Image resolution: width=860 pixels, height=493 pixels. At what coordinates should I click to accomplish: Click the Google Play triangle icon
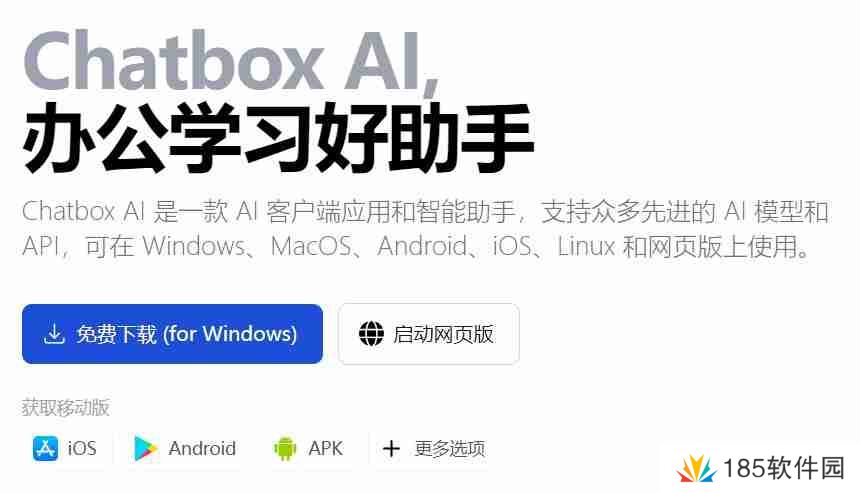(145, 449)
